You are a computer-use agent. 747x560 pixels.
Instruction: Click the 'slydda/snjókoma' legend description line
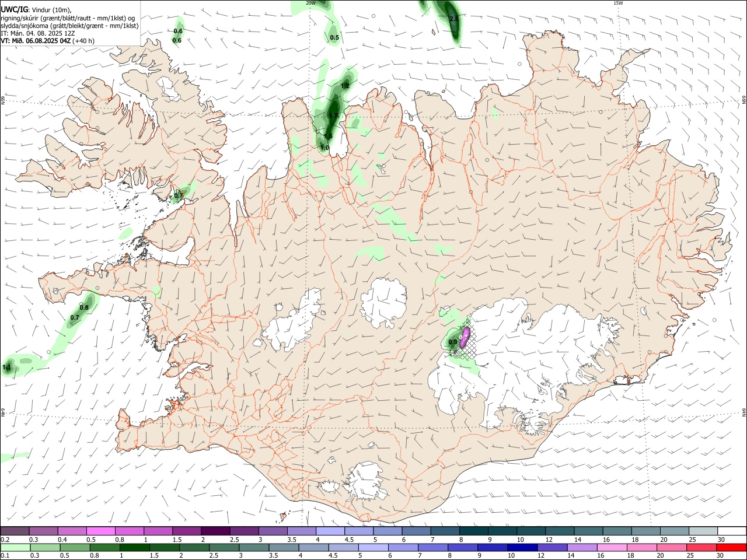click(69, 25)
